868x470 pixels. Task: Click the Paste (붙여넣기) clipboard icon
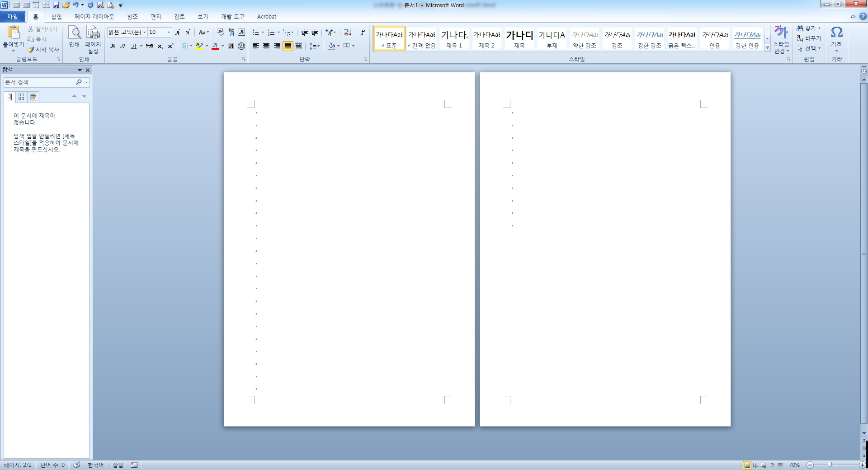coord(14,32)
